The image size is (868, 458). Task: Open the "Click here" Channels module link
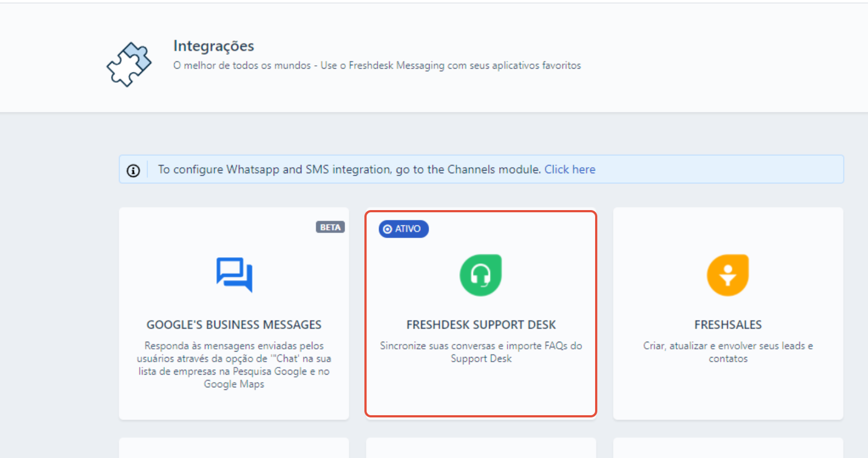[570, 169]
